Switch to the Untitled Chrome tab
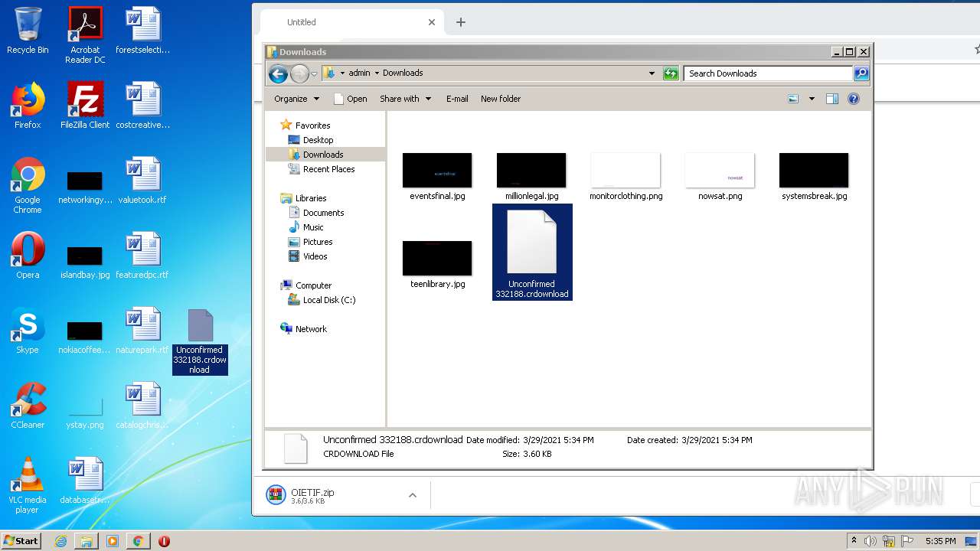Viewport: 980px width, 551px height. tap(351, 22)
